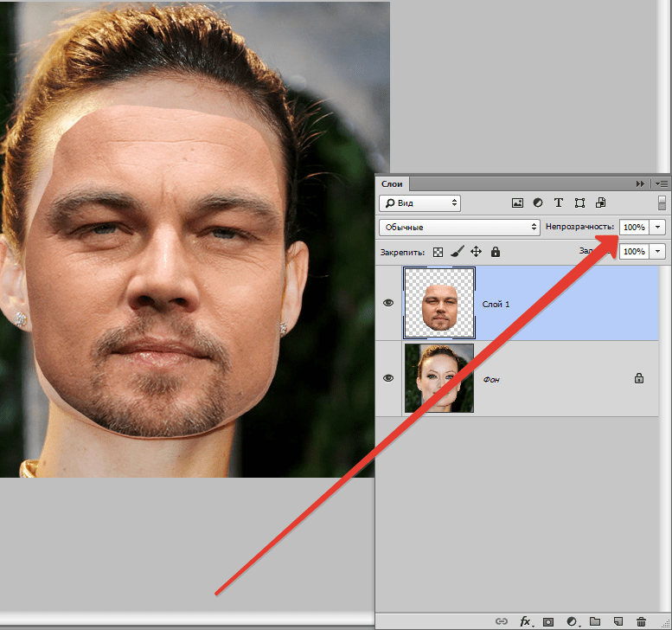Filter layers by pixel layer type
Image resolution: width=672 pixels, height=630 pixels.
(518, 203)
